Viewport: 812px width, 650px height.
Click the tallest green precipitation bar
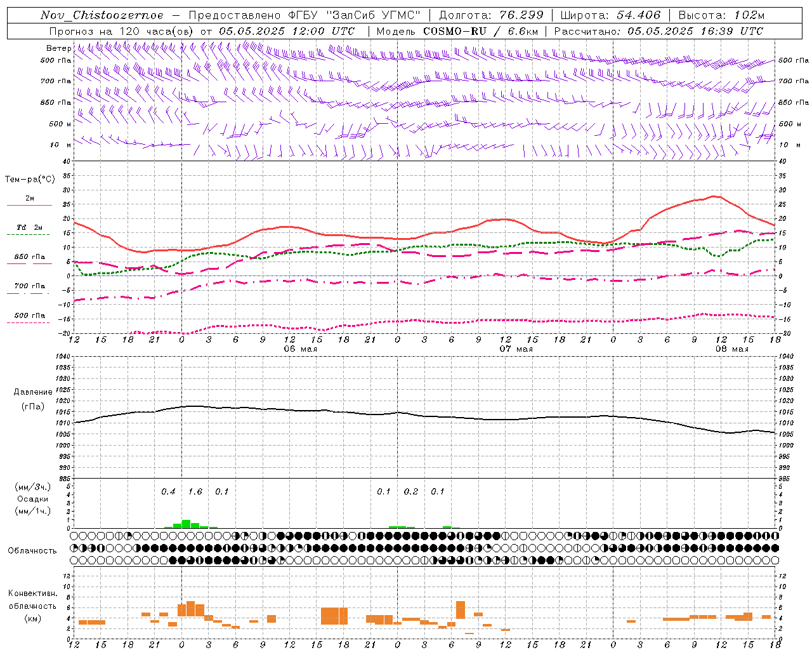coord(186,524)
